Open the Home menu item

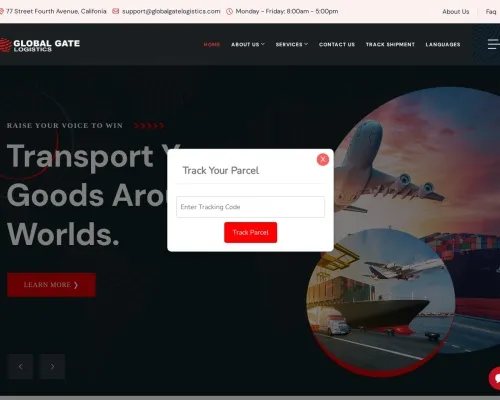click(212, 44)
